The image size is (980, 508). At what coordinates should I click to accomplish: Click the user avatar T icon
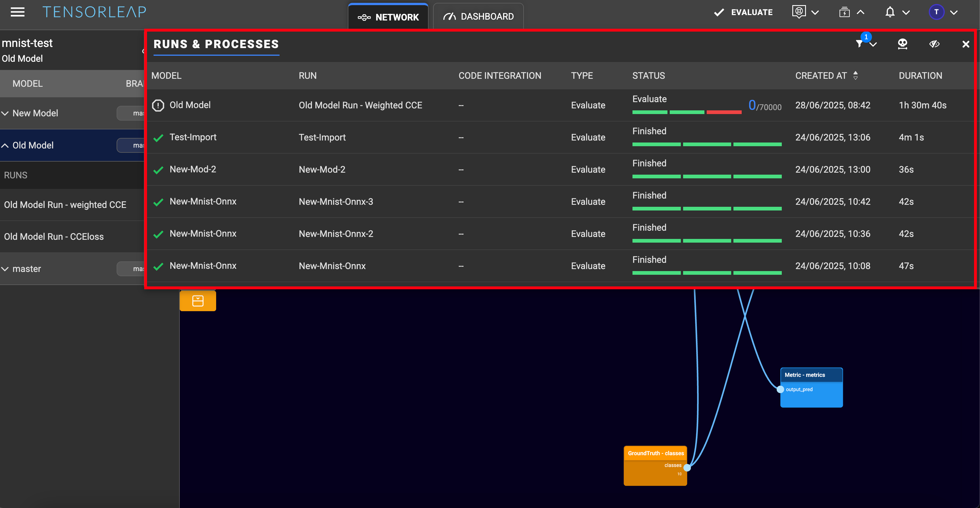(x=936, y=12)
